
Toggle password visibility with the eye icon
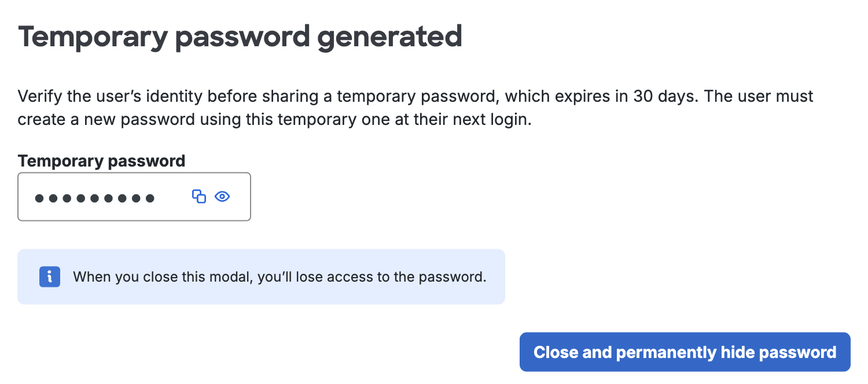pos(222,197)
